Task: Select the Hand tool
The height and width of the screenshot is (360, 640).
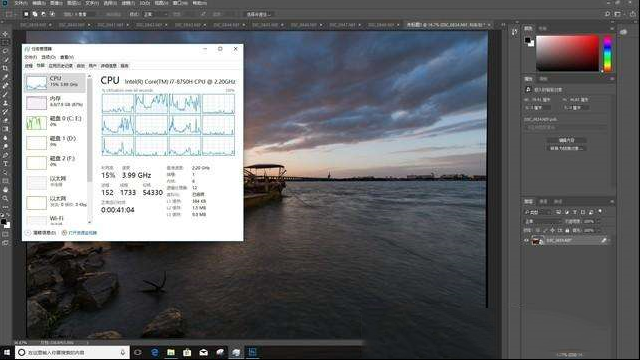Action: click(5, 190)
